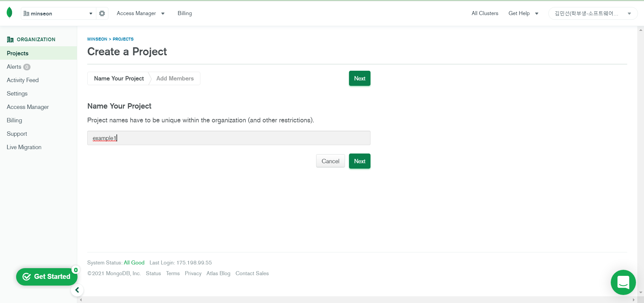
Task: Click vertical scrollbar down arrow
Action: click(x=641, y=293)
